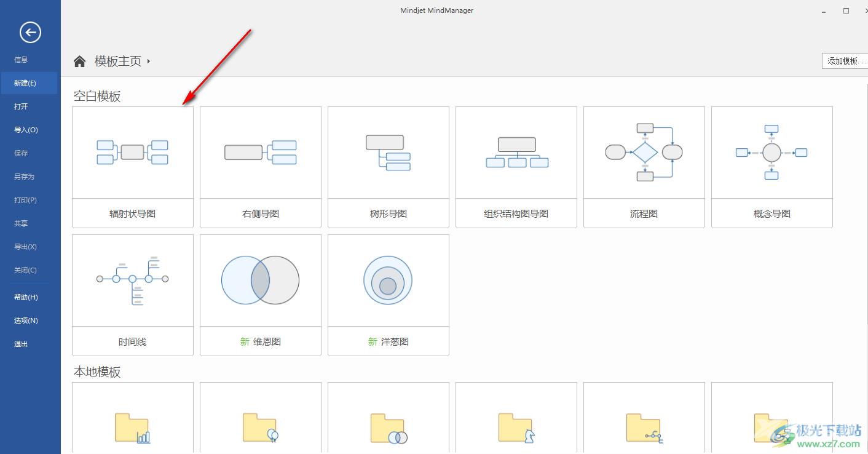The height and width of the screenshot is (454, 868).
Task: Click the 流程图 label
Action: pyautogui.click(x=644, y=213)
